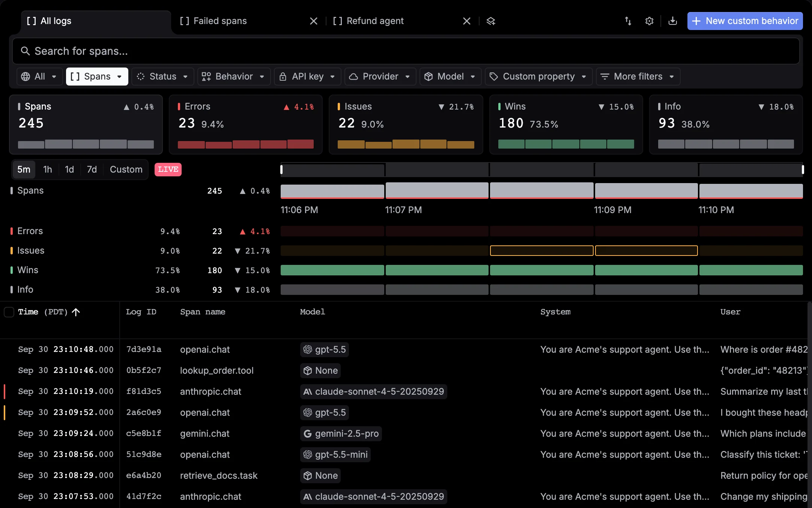Click the left handle of timeline range slider

coord(281,170)
